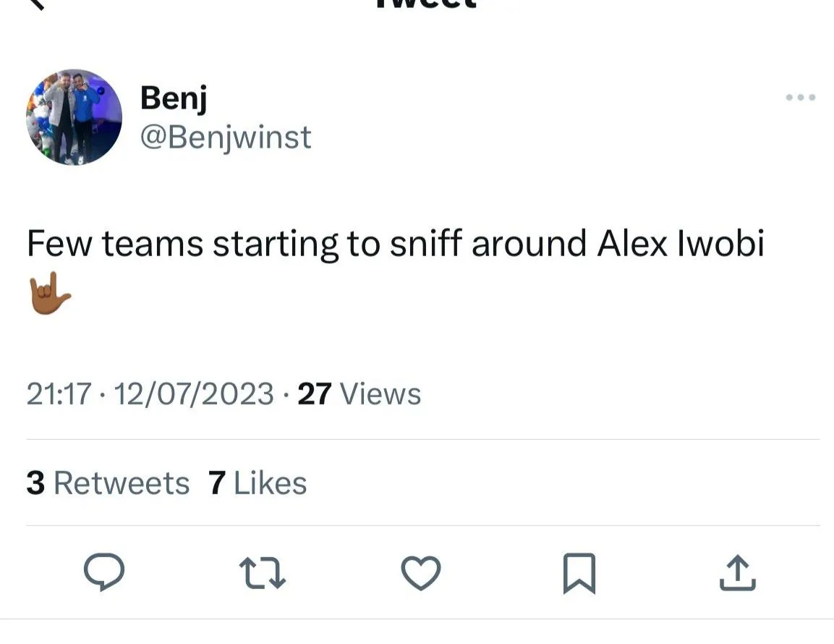The height and width of the screenshot is (644, 834).
Task: Click the 21:17 timestamp
Action: coord(59,394)
